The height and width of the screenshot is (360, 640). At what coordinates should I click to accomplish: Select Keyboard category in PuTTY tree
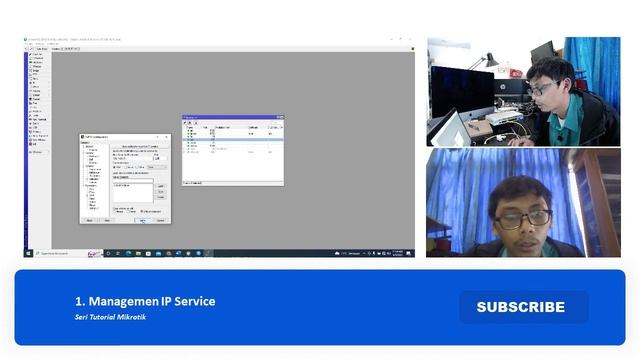tap(94, 156)
